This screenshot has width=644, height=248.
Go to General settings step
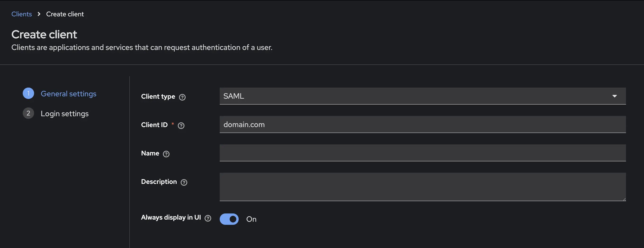coord(68,94)
